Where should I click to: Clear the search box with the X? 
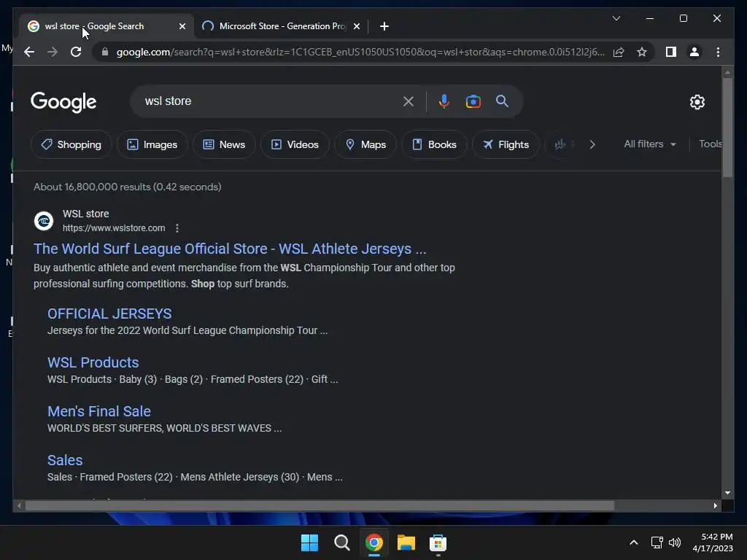point(409,101)
